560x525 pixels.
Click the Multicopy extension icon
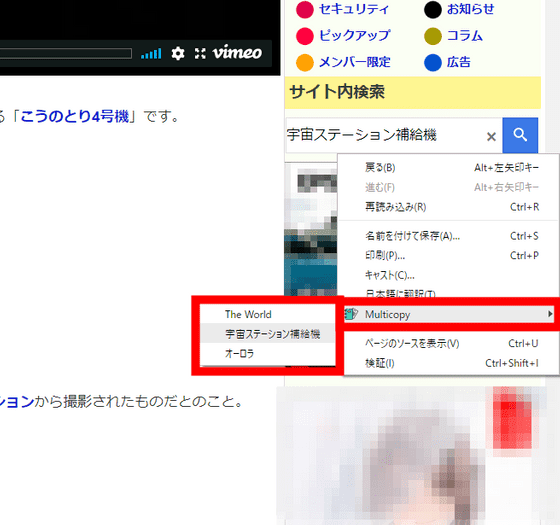tap(351, 314)
